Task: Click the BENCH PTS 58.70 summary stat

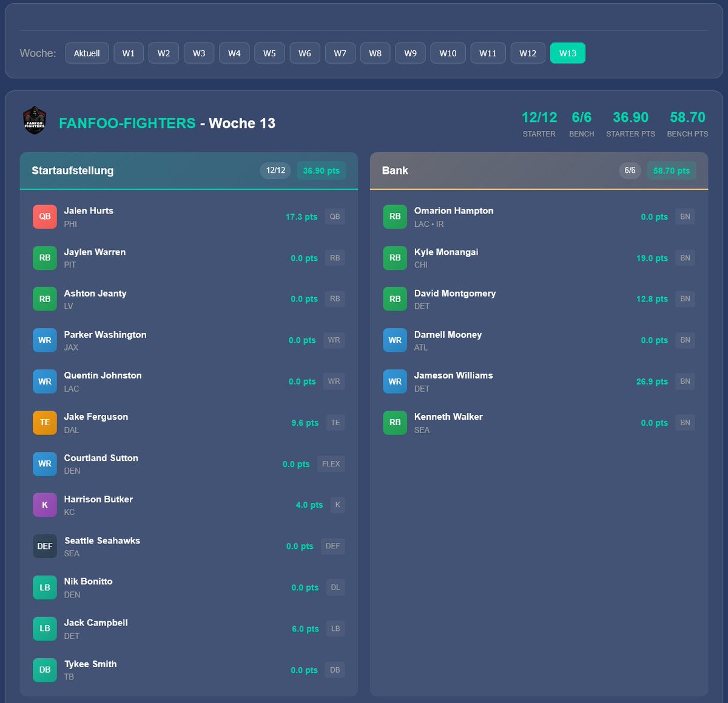Action: [x=687, y=123]
